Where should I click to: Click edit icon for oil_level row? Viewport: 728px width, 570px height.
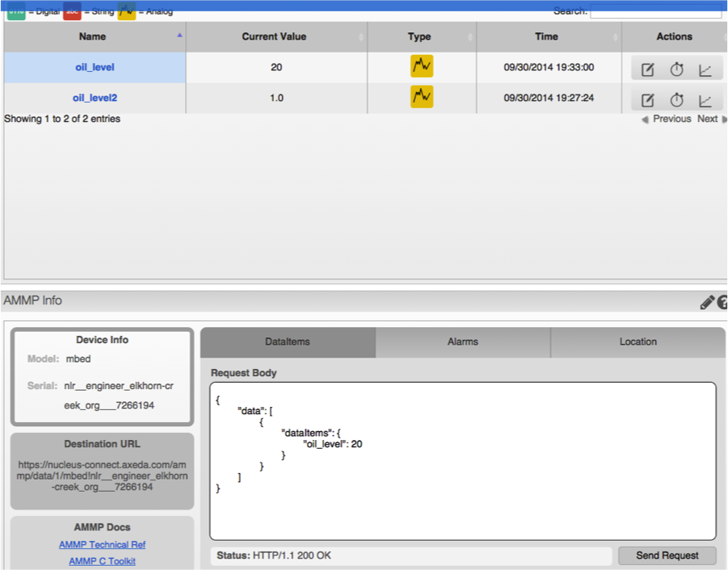point(648,70)
